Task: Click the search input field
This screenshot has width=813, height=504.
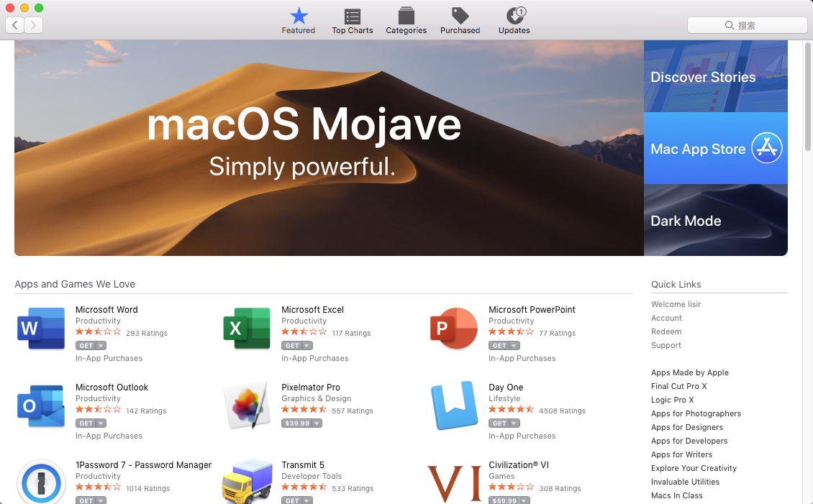Action: click(747, 25)
